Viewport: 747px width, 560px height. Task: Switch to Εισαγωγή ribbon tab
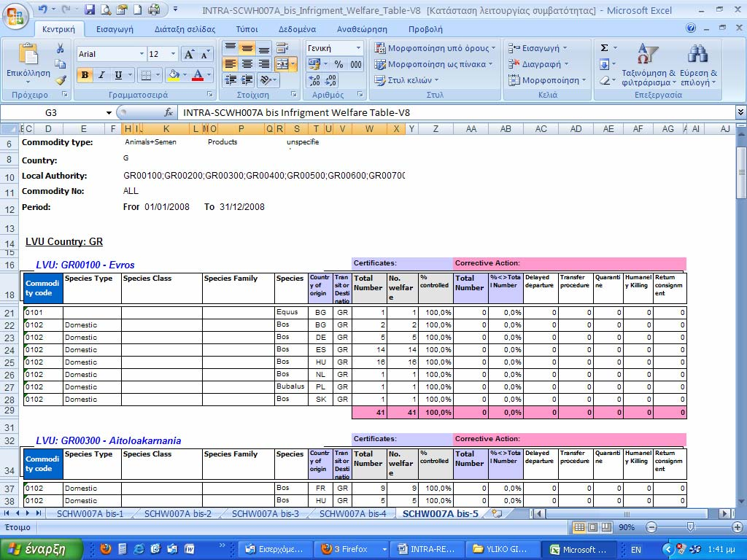115,29
